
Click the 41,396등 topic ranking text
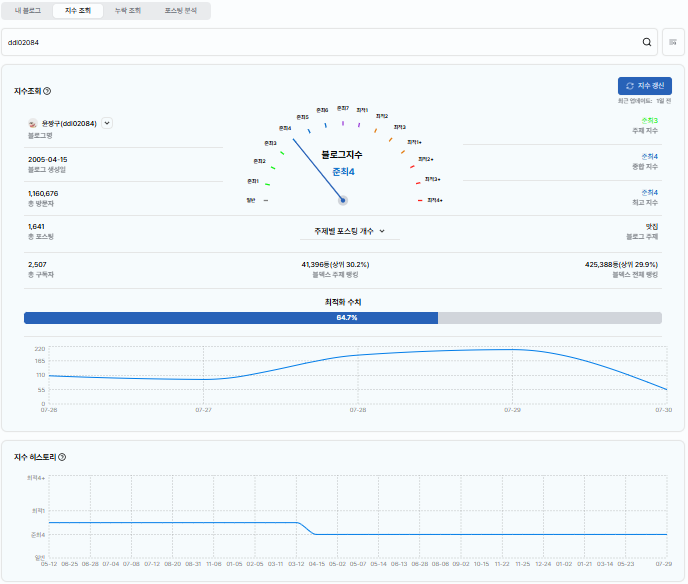(335, 264)
